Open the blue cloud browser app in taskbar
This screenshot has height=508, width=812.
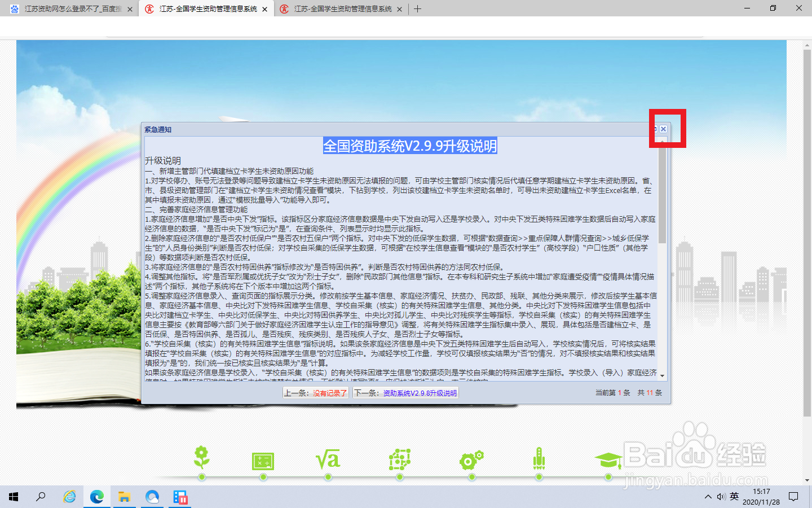152,497
